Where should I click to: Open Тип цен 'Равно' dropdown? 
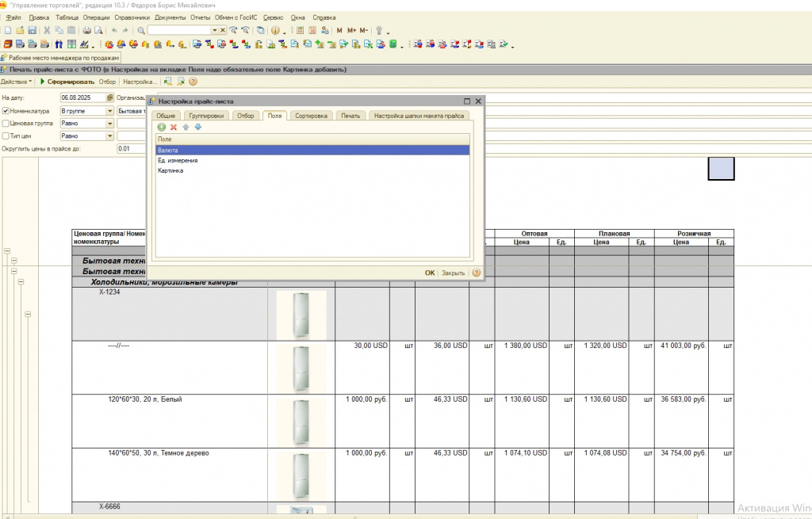pos(110,136)
